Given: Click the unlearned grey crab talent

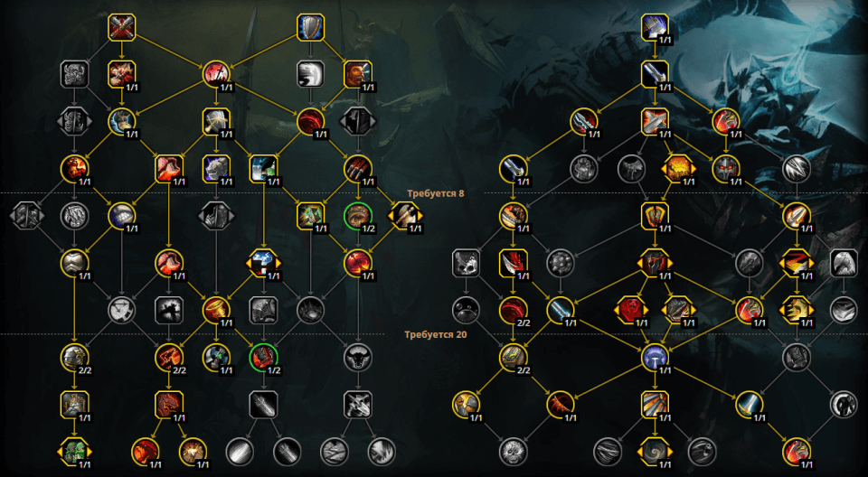Looking at the screenshot, I should (467, 310).
